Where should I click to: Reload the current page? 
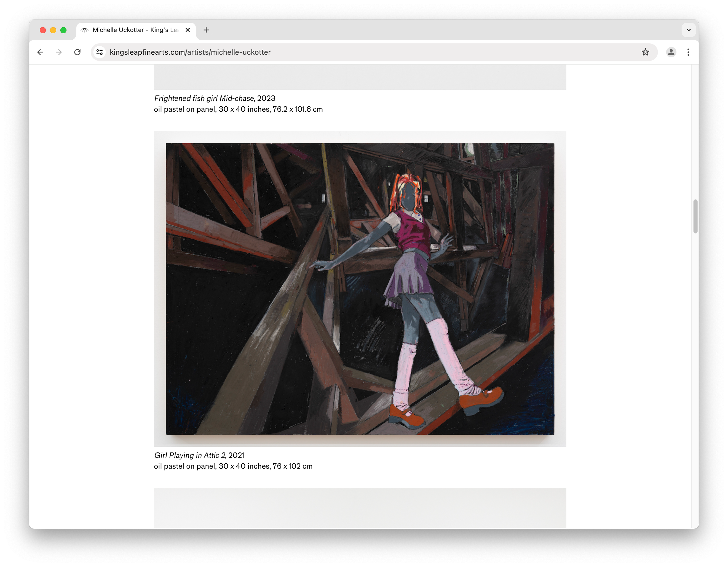(x=77, y=52)
